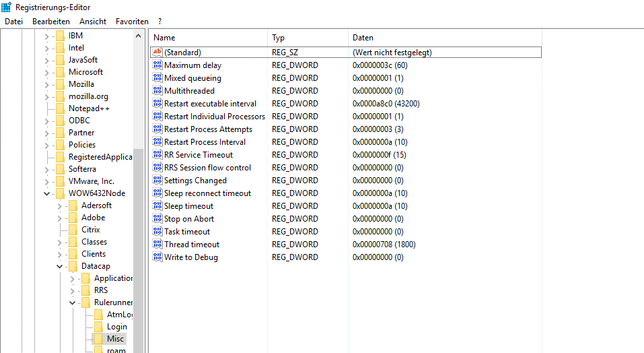Select the Softerra key
The width and height of the screenshot is (644, 353).
[82, 169]
